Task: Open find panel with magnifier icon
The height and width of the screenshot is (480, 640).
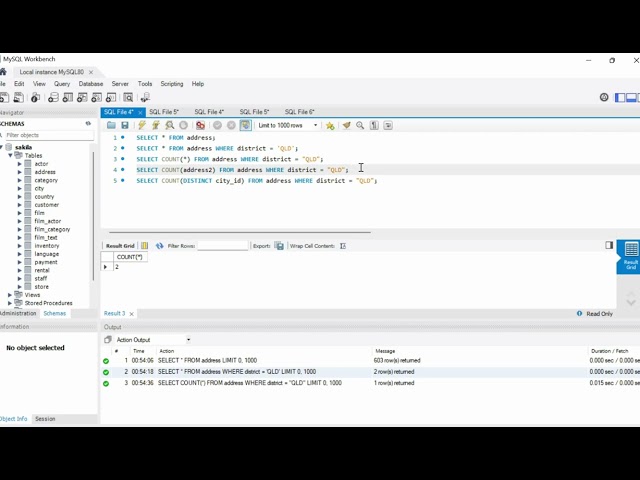Action: click(360, 125)
